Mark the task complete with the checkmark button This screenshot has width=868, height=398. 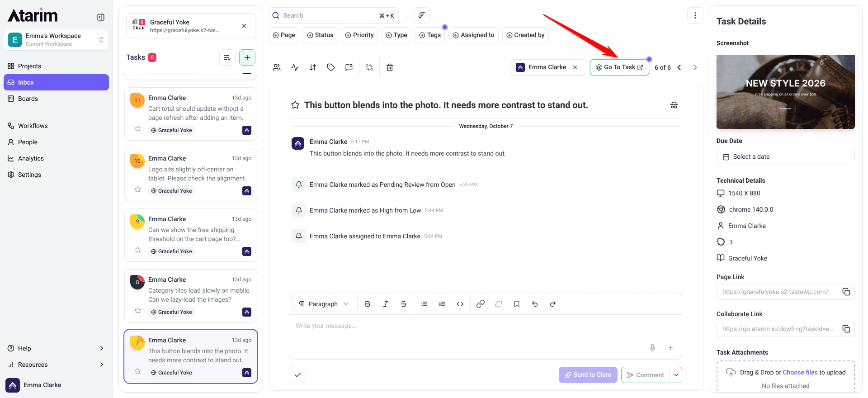(x=298, y=374)
